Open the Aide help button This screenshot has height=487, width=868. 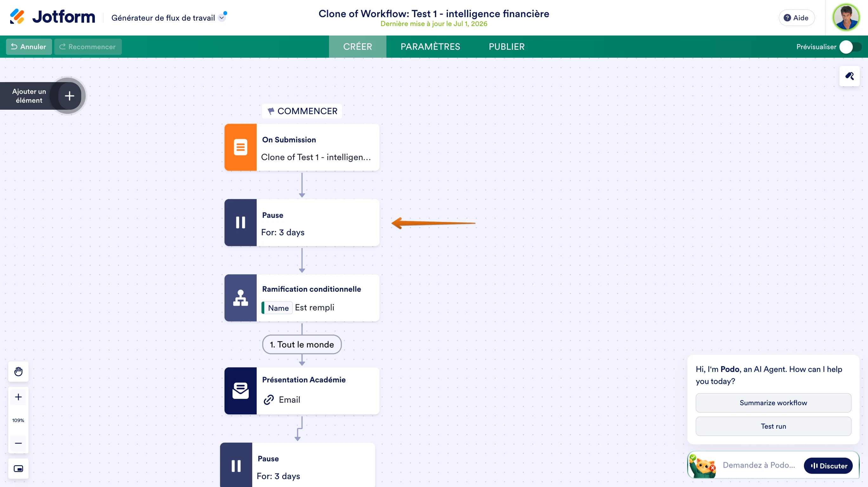pyautogui.click(x=796, y=17)
